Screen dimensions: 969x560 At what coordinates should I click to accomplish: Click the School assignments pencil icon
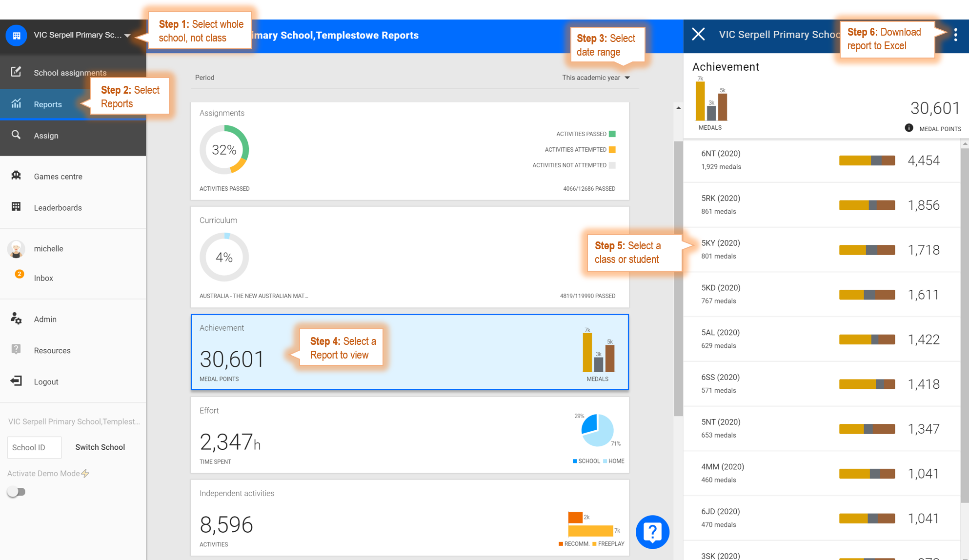16,72
